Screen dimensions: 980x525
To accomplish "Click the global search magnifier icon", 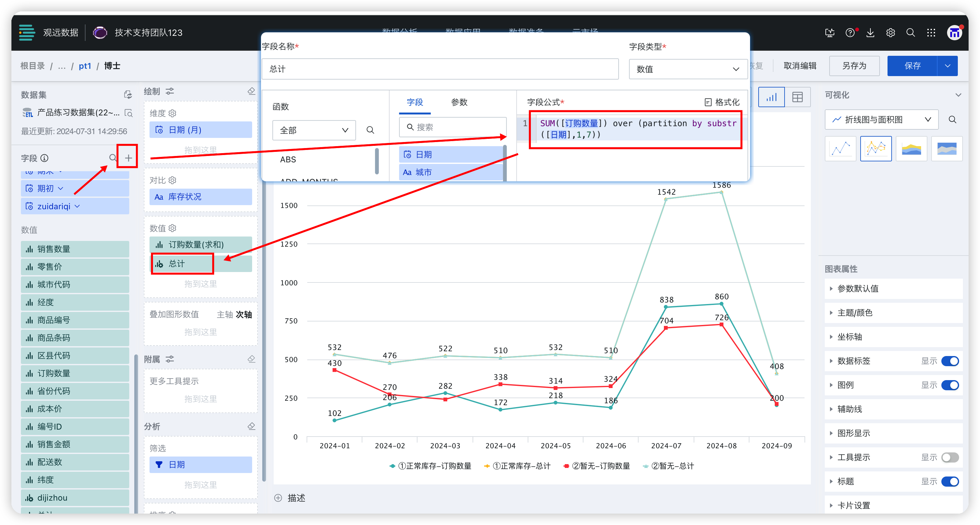I will point(910,33).
